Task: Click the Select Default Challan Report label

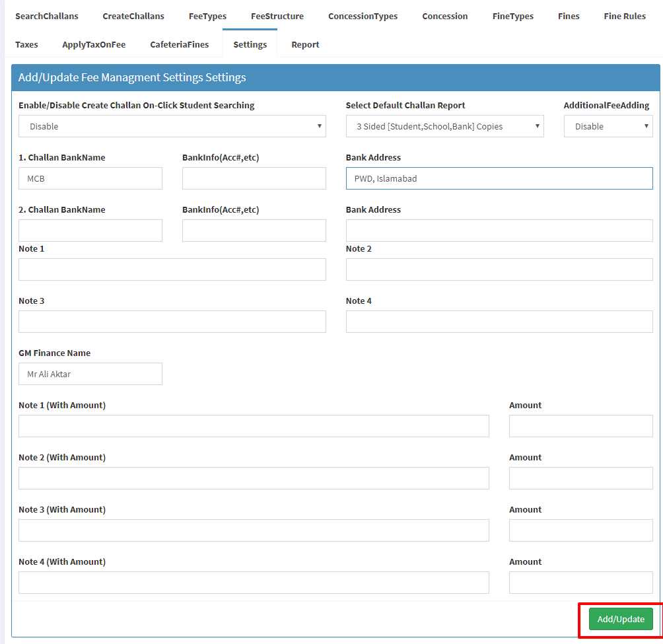Action: (405, 105)
